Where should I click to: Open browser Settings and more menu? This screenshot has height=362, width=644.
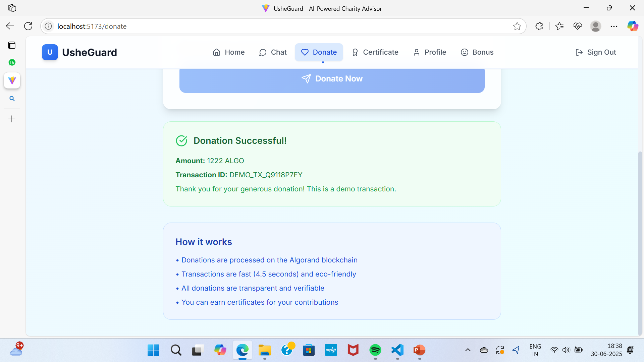pos(614,26)
